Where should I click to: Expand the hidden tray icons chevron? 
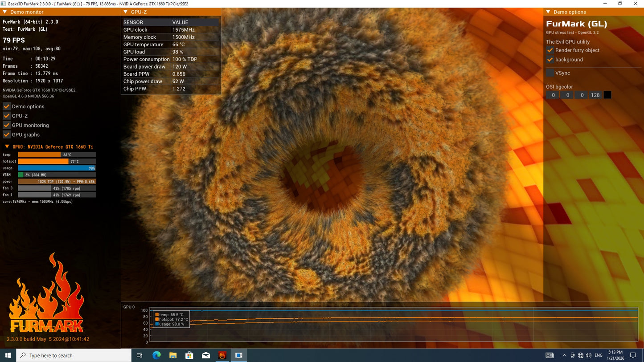(565, 355)
